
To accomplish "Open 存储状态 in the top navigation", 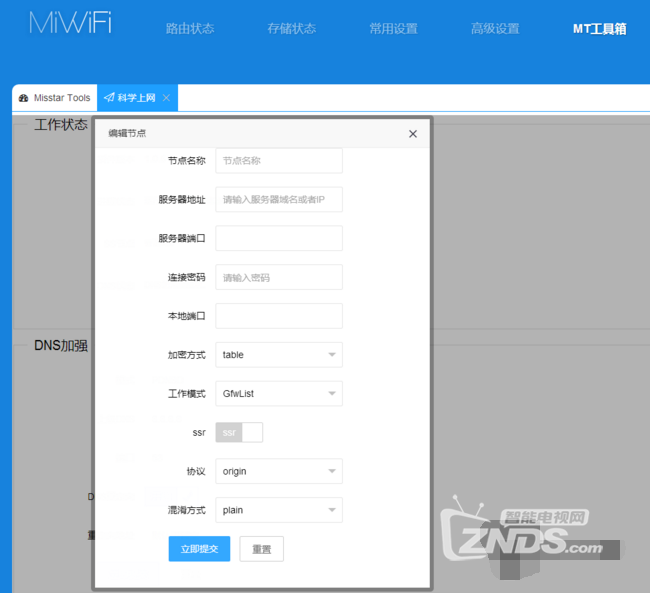I will pyautogui.click(x=292, y=29).
